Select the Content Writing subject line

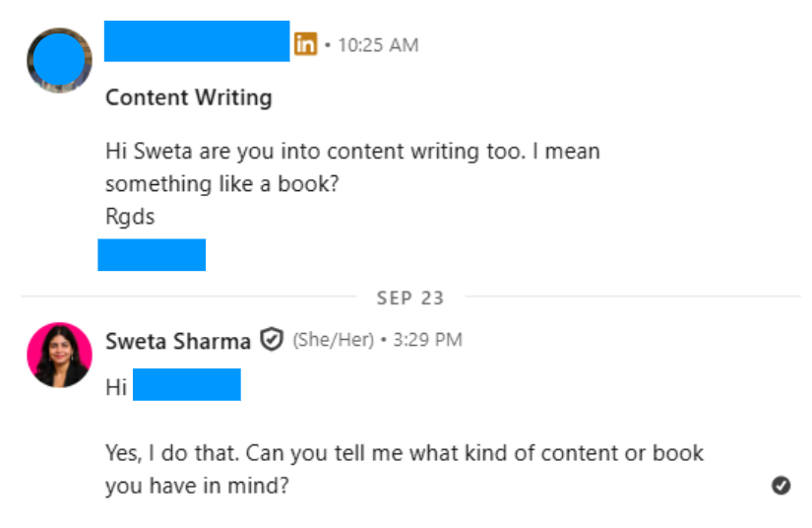point(189,98)
